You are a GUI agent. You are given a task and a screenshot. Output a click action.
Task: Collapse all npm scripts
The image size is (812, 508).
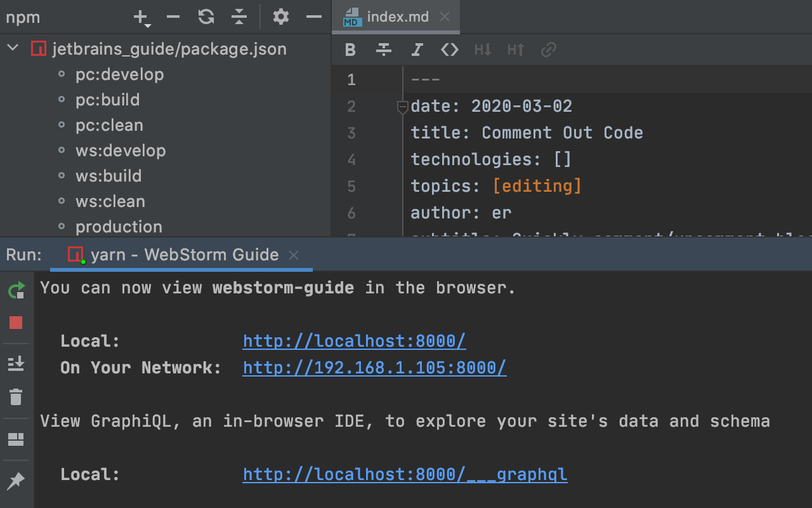(x=239, y=17)
